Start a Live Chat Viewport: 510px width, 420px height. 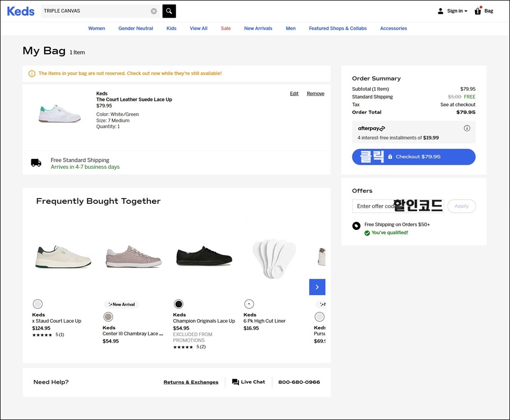[249, 382]
